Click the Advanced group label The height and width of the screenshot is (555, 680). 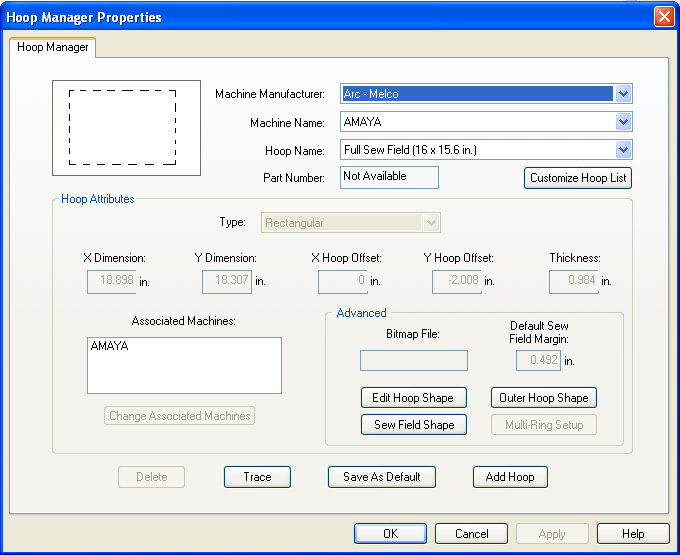point(361,313)
